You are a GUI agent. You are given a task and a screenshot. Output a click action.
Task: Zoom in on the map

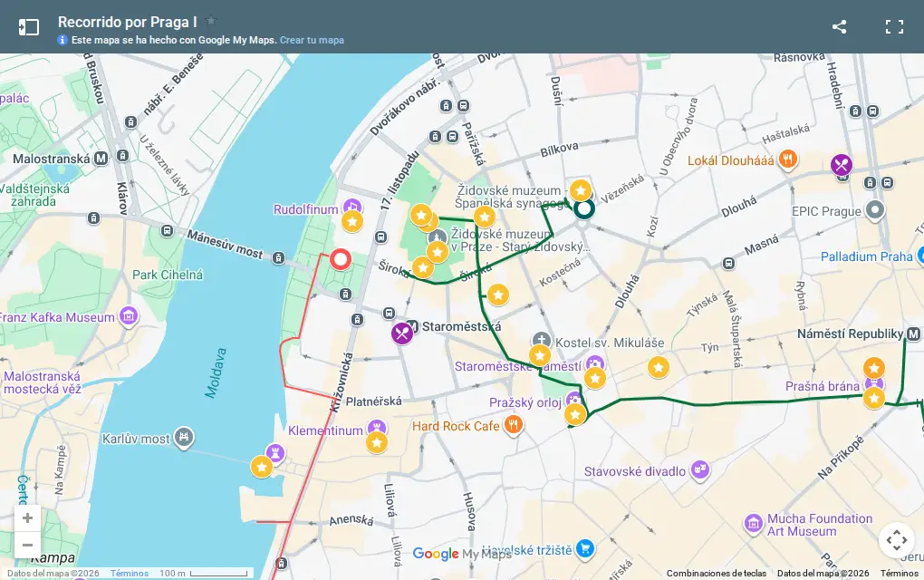27,518
